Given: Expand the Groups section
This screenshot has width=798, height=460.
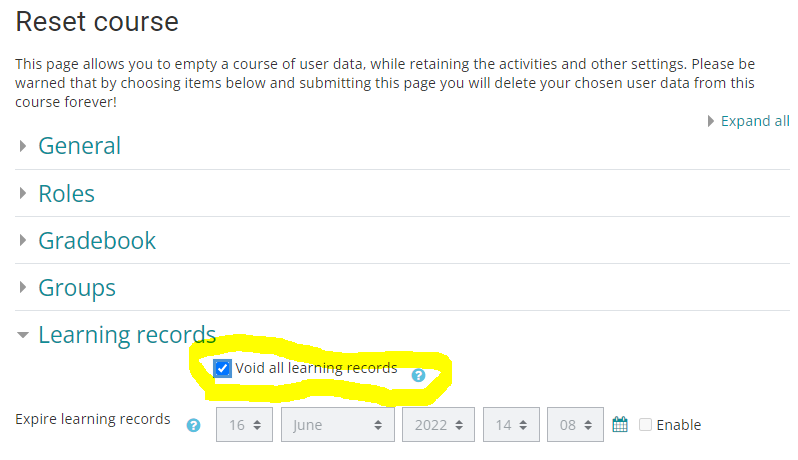Looking at the screenshot, I should tap(77, 288).
